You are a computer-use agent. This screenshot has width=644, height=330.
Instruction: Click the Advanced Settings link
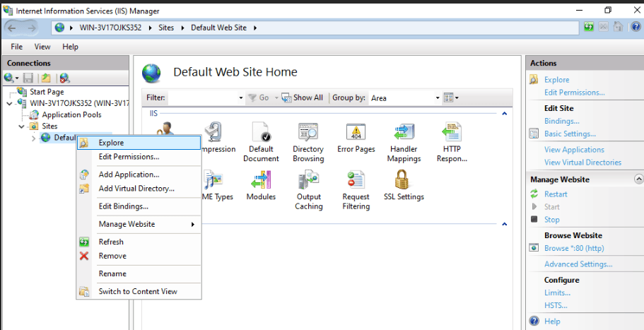578,264
